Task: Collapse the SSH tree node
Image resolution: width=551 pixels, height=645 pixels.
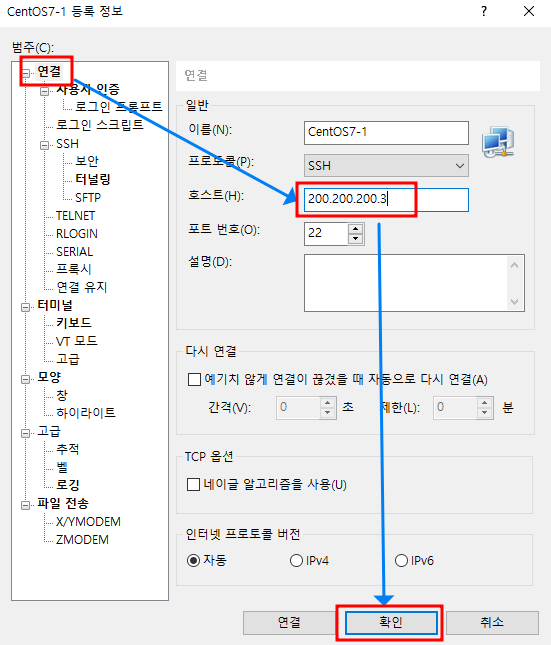Action: pyautogui.click(x=44, y=146)
